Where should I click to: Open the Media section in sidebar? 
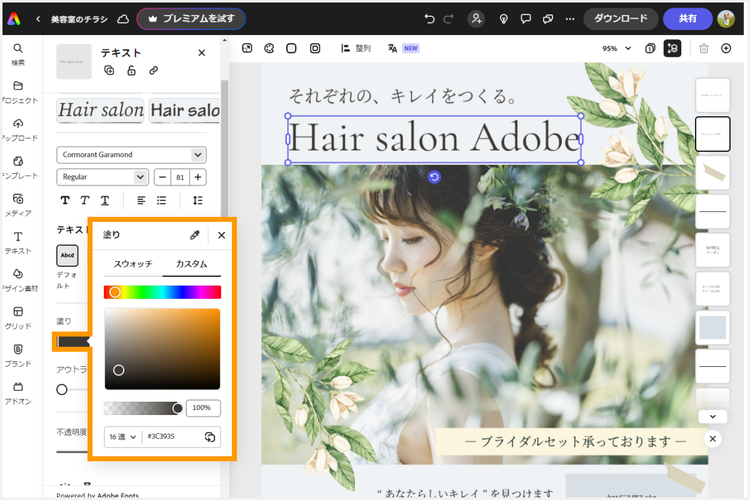(x=18, y=205)
